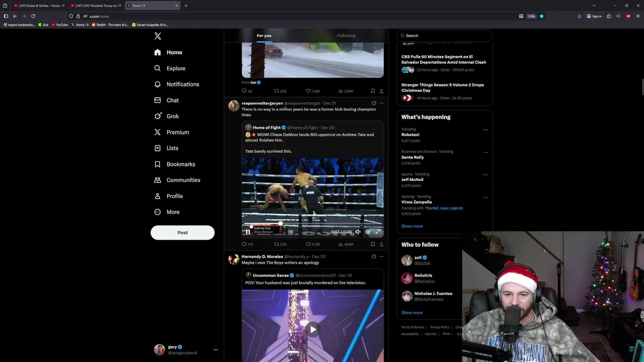The width and height of the screenshot is (644, 362).
Task: Go back in the browser
Action: (x=15, y=16)
